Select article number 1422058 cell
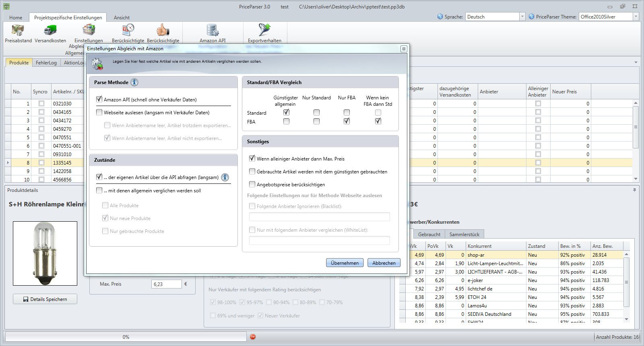The width and height of the screenshot is (644, 346). (67, 171)
